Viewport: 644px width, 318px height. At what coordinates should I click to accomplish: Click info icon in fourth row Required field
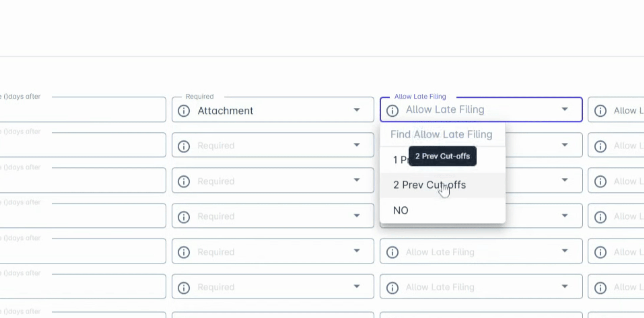pyautogui.click(x=184, y=217)
